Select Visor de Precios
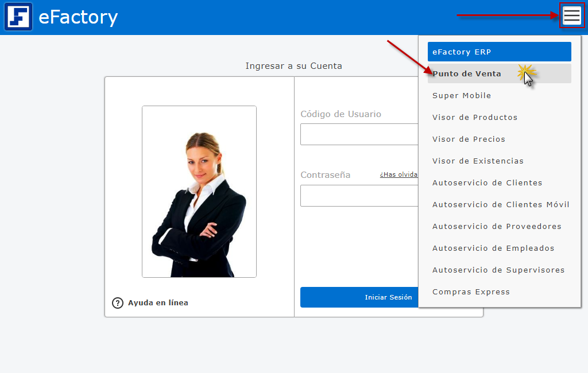 pos(499,139)
